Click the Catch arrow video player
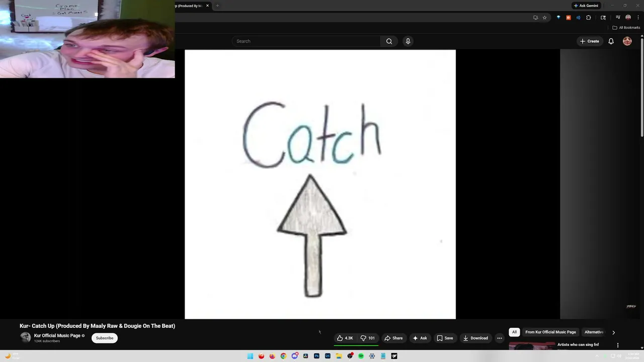Image resolution: width=644 pixels, height=362 pixels. 320,184
